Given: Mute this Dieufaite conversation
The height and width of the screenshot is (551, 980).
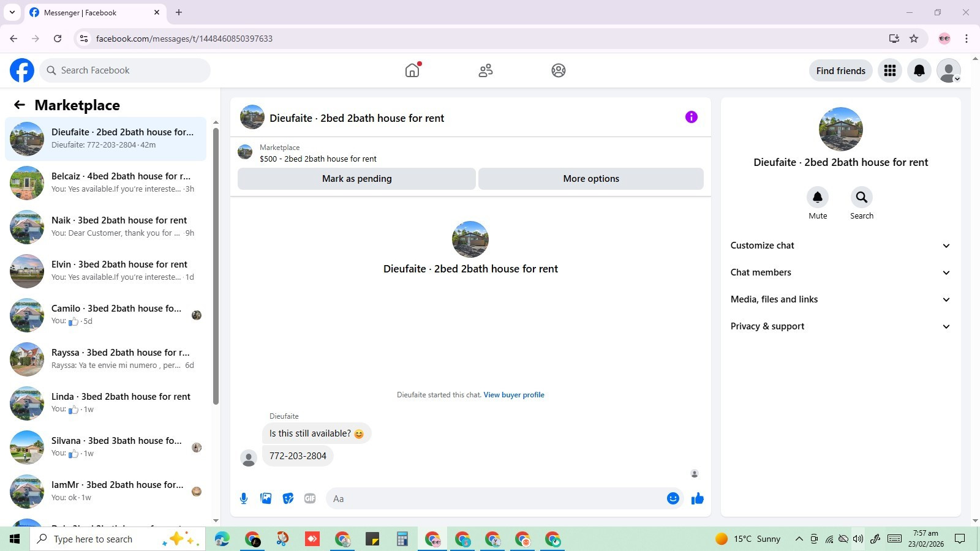Looking at the screenshot, I should [818, 197].
